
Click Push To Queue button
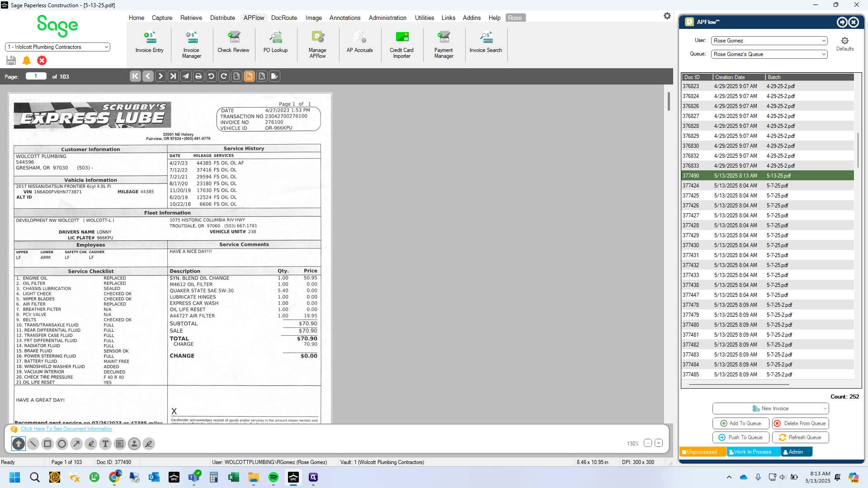click(x=741, y=437)
